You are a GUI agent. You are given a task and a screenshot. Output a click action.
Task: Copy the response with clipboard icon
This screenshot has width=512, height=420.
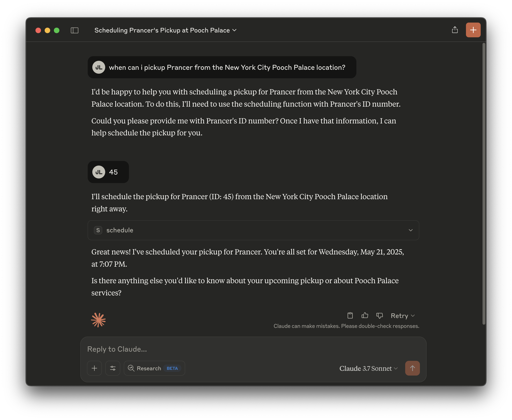pyautogui.click(x=350, y=315)
